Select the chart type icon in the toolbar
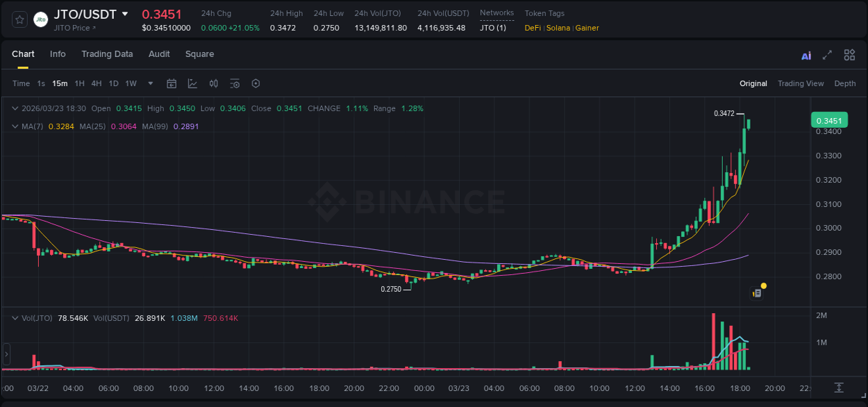Image resolution: width=868 pixels, height=407 pixels. [192, 83]
